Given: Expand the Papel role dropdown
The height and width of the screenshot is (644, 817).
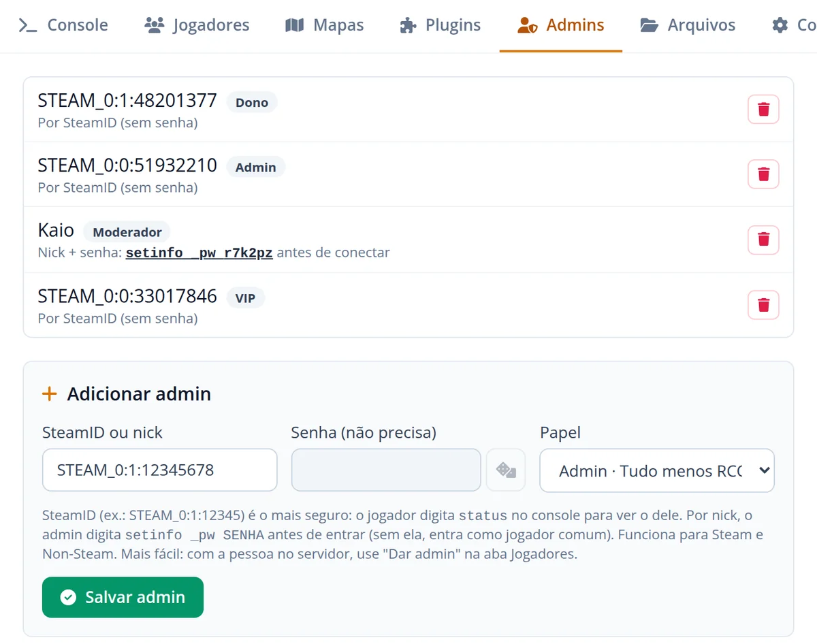Looking at the screenshot, I should 657,470.
